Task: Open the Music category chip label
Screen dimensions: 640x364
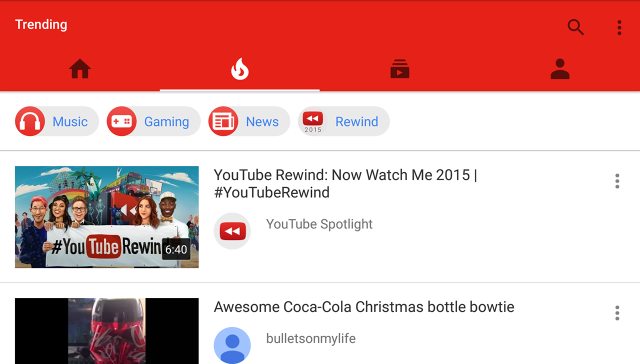Action: [70, 121]
